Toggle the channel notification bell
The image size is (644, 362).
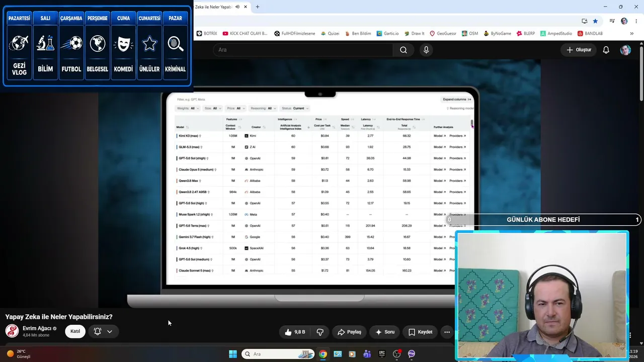click(x=98, y=331)
